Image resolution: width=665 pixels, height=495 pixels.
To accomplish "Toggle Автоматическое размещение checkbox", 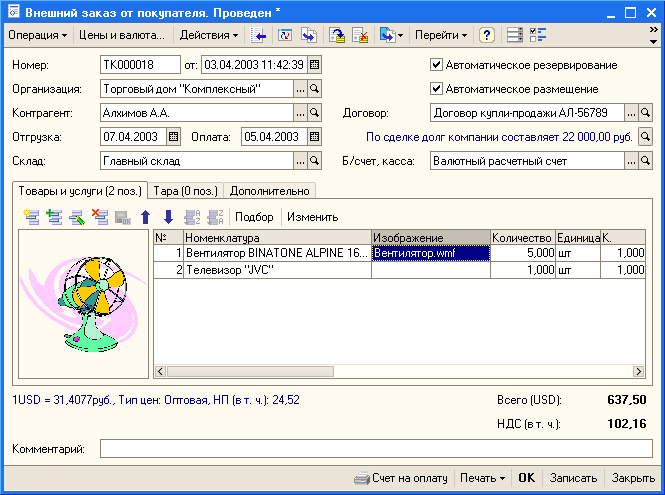I will coord(436,88).
